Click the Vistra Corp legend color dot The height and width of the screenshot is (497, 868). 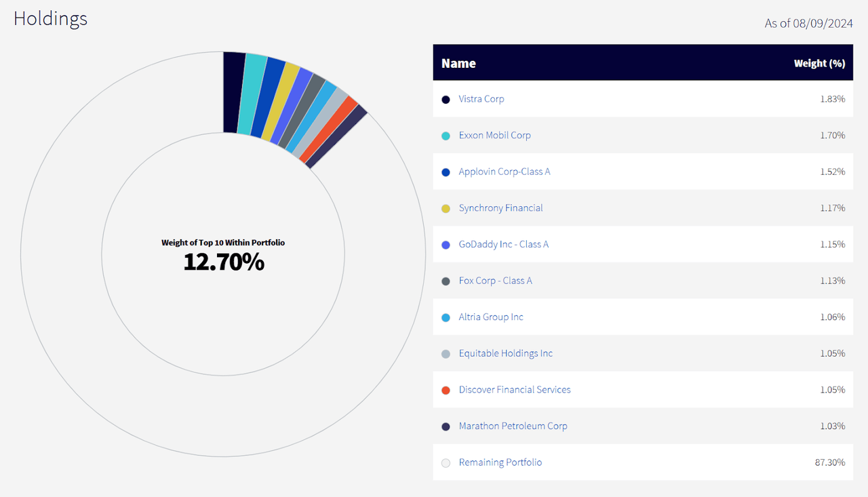[446, 100]
